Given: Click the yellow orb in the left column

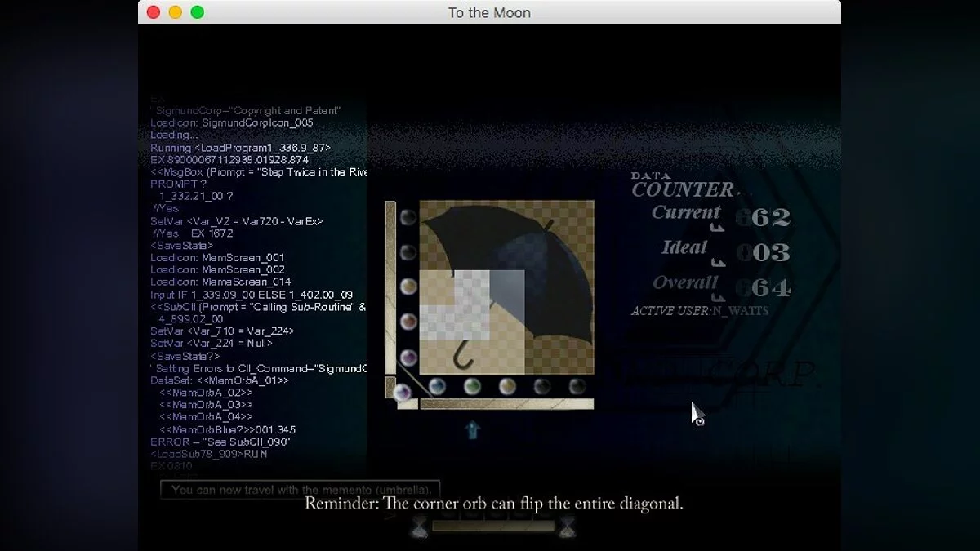Looking at the screenshot, I should click(x=408, y=287).
